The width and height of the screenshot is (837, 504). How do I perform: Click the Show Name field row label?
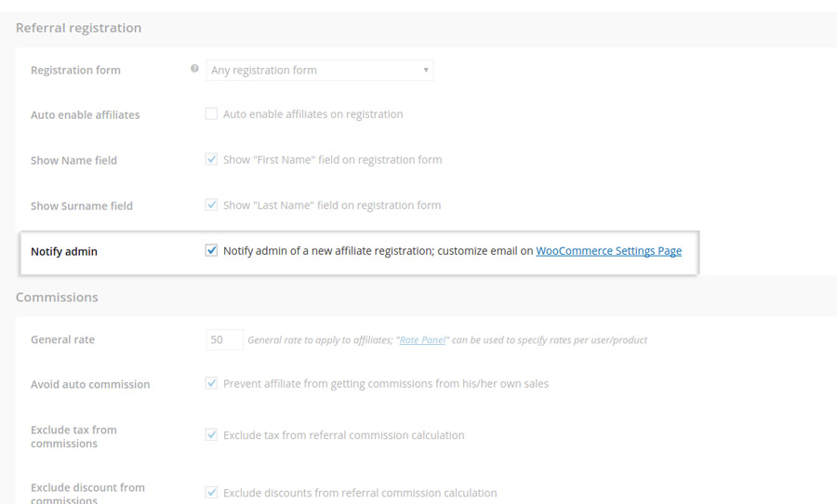(x=73, y=161)
